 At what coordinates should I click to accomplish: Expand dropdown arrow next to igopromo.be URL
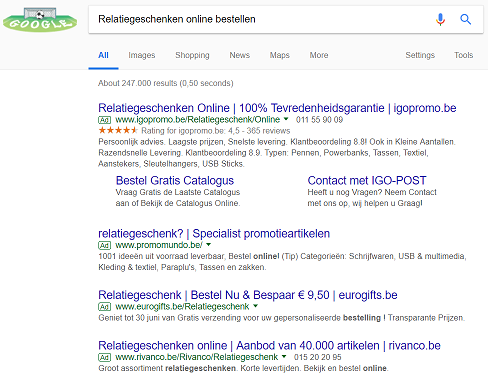click(x=286, y=119)
